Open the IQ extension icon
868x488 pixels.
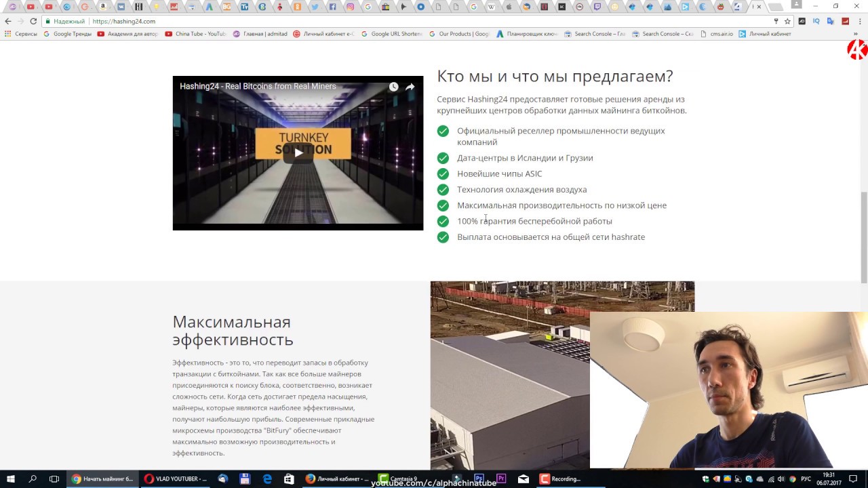pos(816,21)
